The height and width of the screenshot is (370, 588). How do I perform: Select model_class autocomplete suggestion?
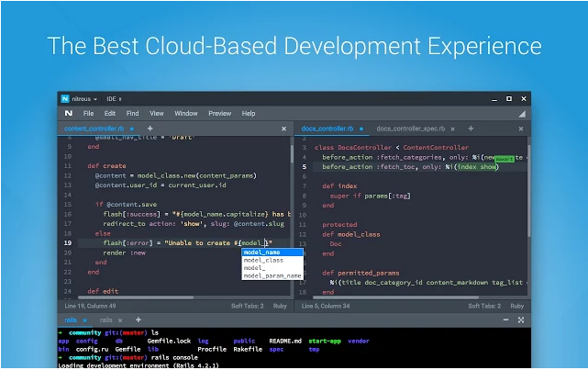272,260
